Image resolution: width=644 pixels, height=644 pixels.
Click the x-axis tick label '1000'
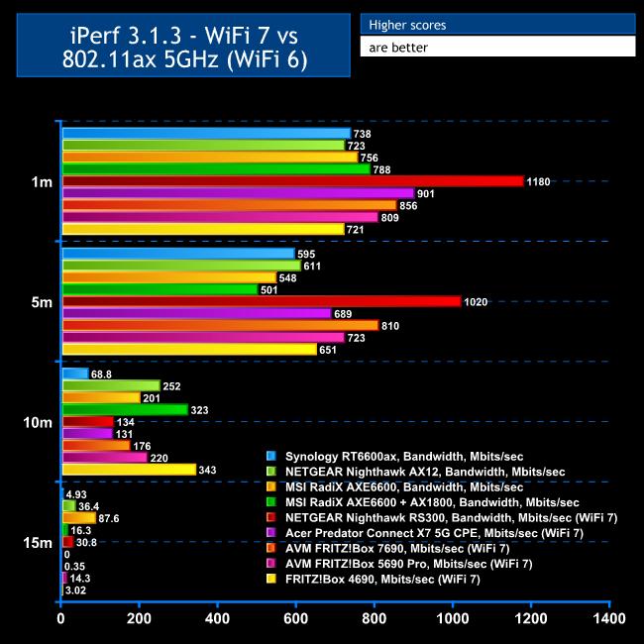point(453,618)
